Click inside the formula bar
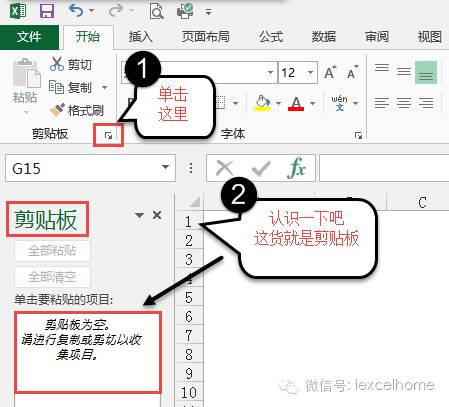 [x=384, y=168]
